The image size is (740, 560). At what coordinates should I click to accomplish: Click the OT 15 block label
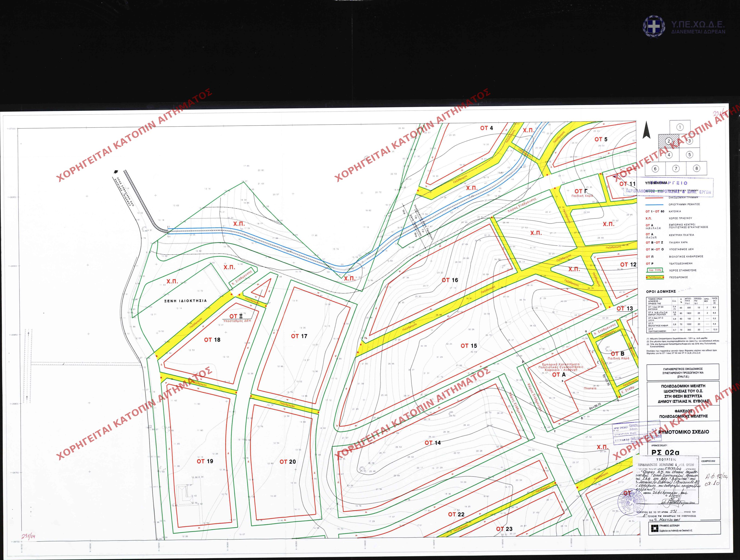(468, 346)
